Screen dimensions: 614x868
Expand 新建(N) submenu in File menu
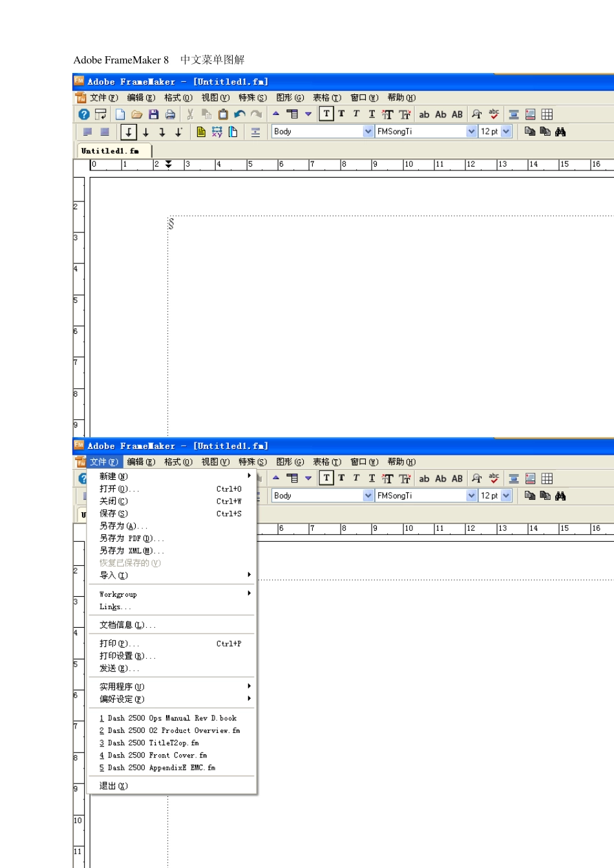172,476
